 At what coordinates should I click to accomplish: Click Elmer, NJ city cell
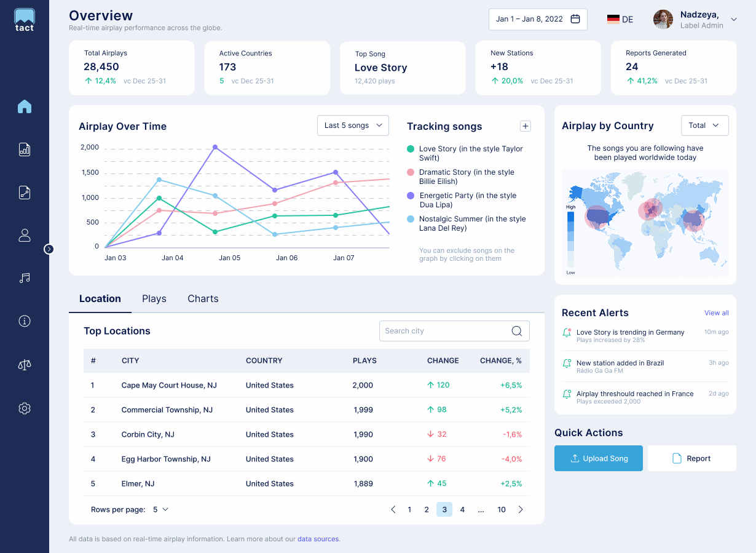[138, 483]
